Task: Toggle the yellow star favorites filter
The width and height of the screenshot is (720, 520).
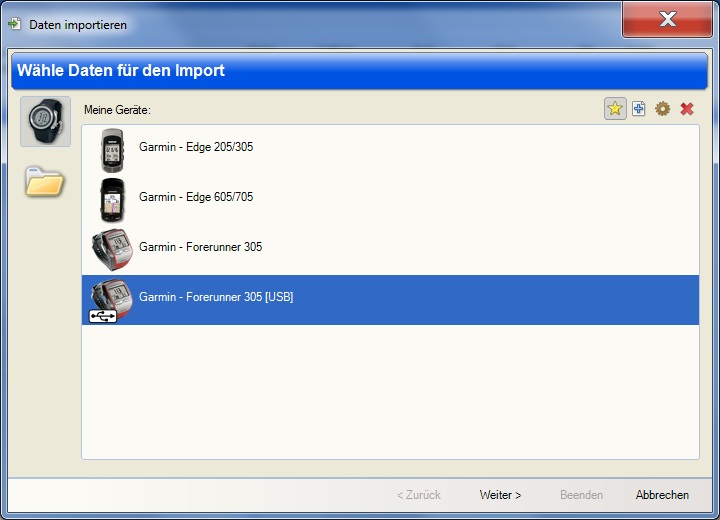Action: point(615,109)
